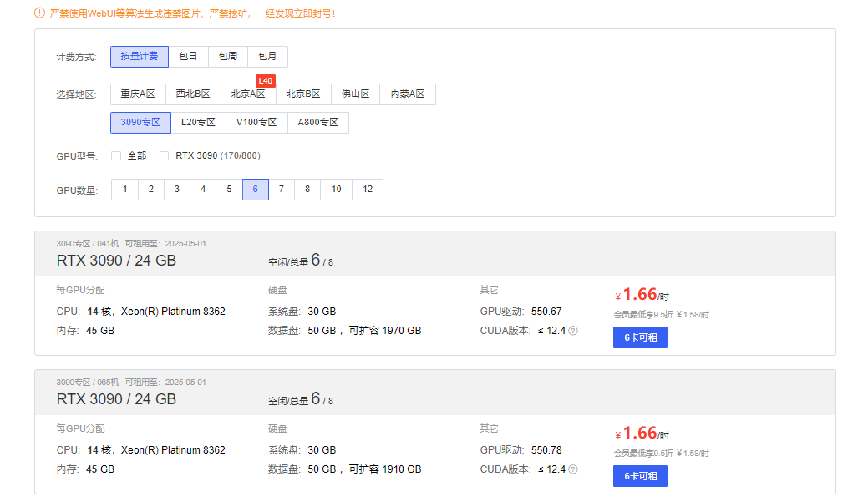Click the red L40 badge on 北京A区

coord(266,81)
